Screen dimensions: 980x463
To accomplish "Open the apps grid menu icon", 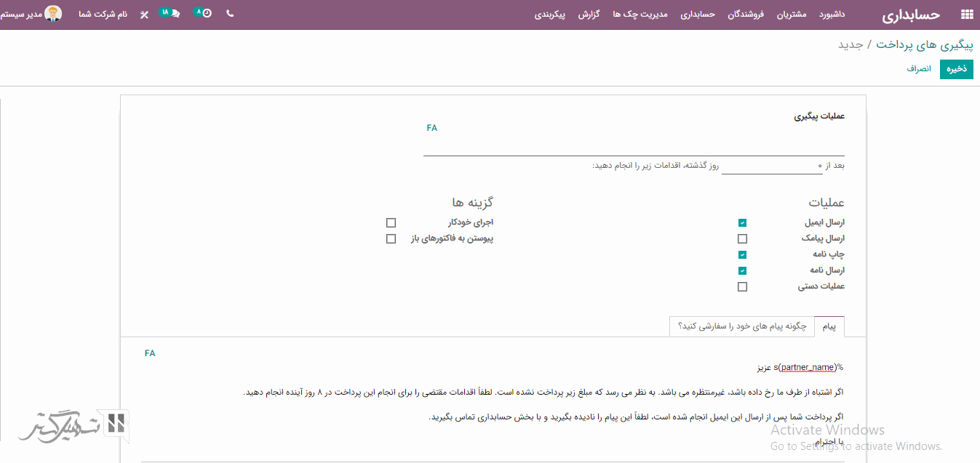I will click(966, 15).
